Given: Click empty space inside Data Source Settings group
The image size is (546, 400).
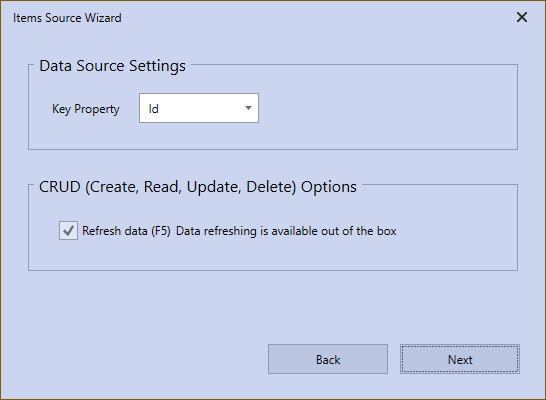Looking at the screenshot, I should point(383,108).
